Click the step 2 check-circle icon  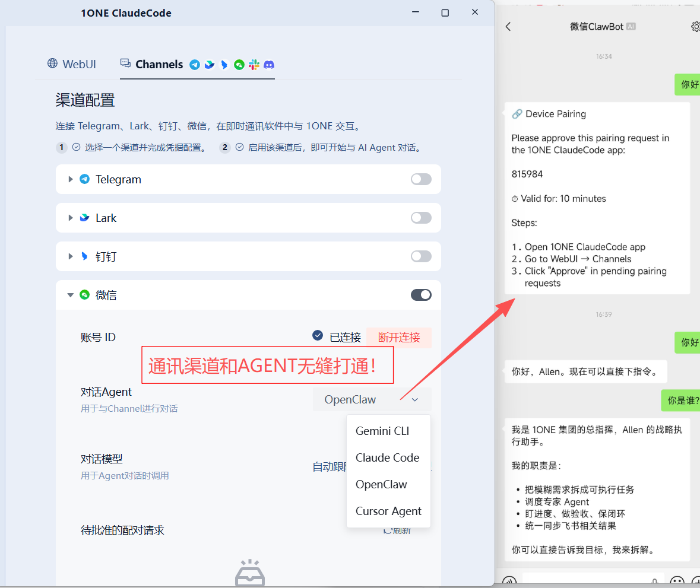click(x=240, y=147)
